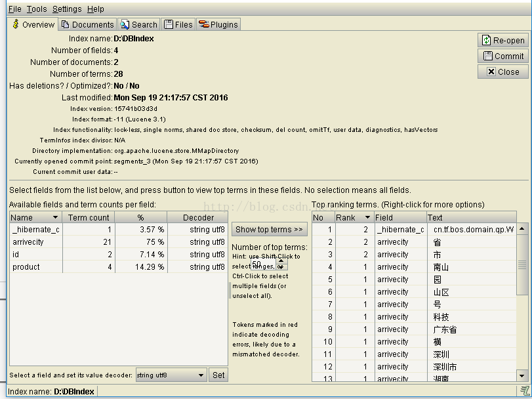Viewport: 532px width, 399px height.
Task: Switch to the Documents tab
Action: click(x=87, y=24)
